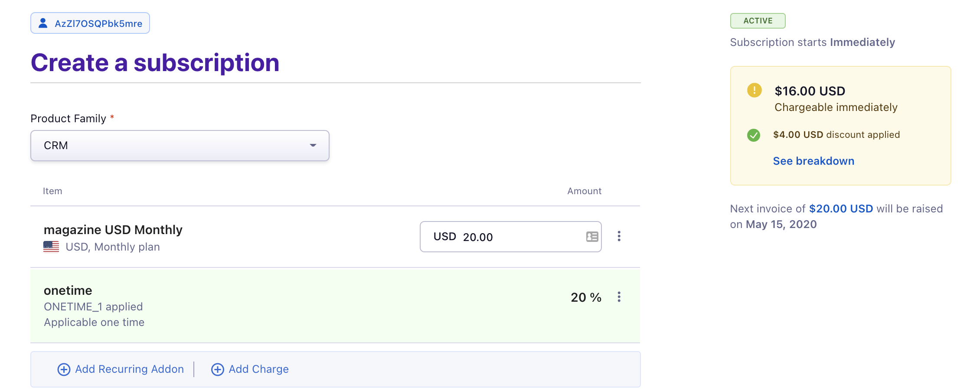Open the kebab menu for magazine USD Monthly
The width and height of the screenshot is (980, 391).
click(x=619, y=237)
